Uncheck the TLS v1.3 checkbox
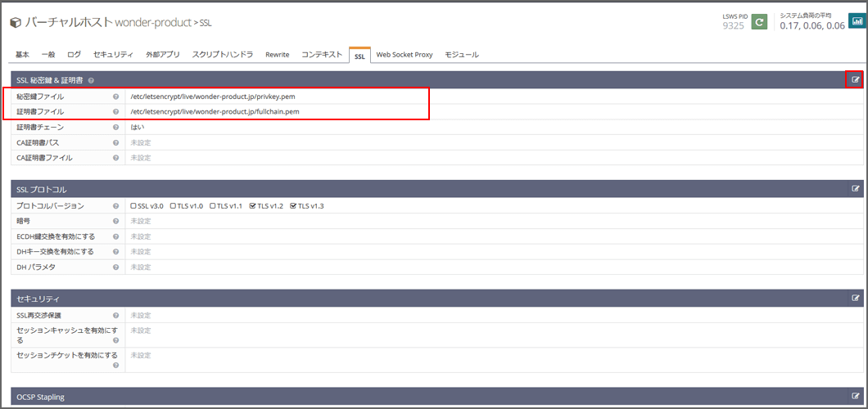868x409 pixels. pos(293,206)
